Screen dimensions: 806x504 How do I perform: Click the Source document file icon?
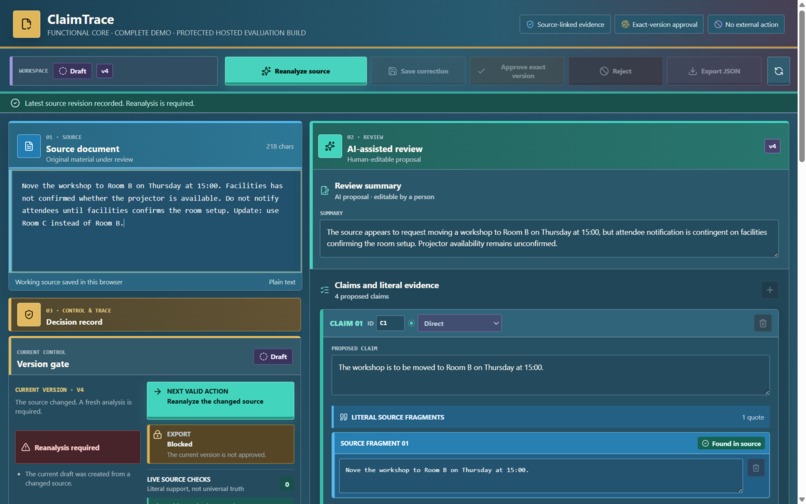29,147
